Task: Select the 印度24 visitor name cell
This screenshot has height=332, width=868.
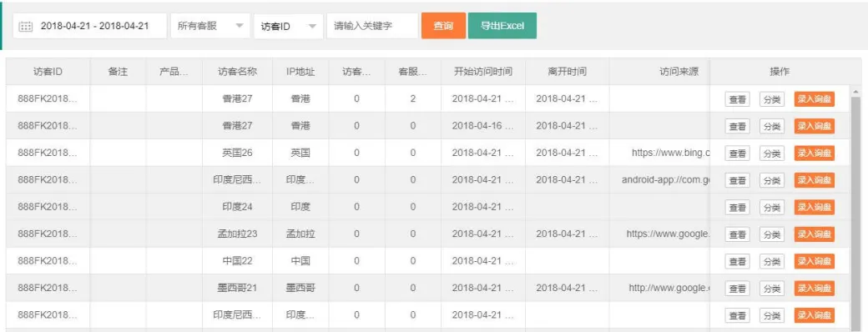Action: 238,207
